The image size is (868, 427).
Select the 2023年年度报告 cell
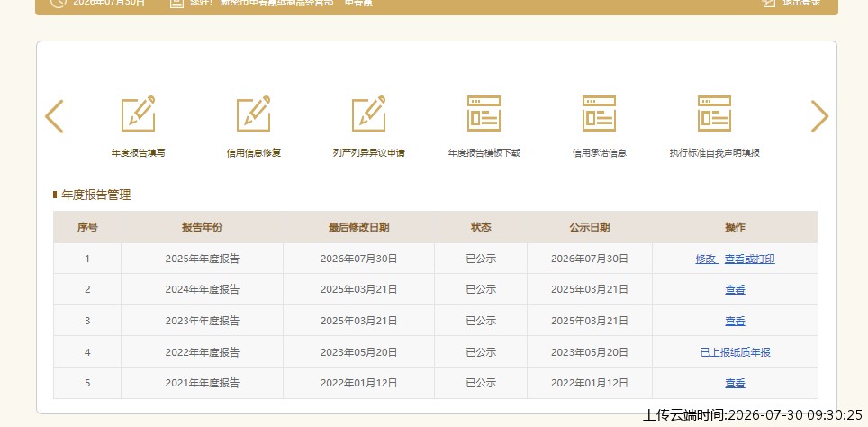pyautogui.click(x=202, y=321)
